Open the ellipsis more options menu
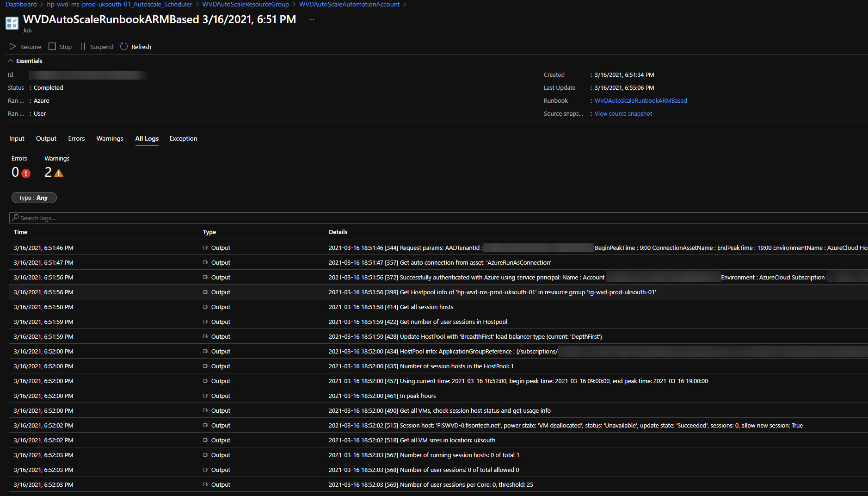The width and height of the screenshot is (868, 496). (311, 19)
